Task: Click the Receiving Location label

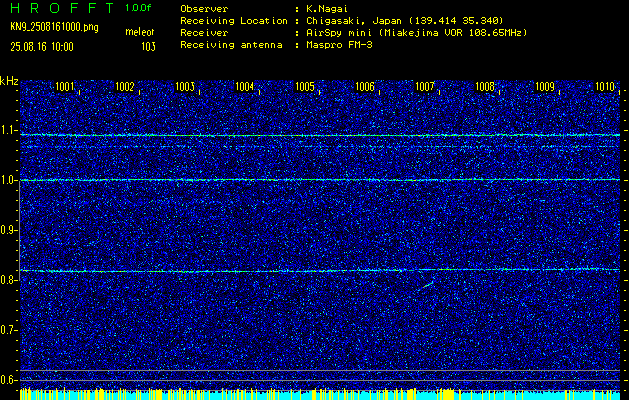Action: pyautogui.click(x=234, y=20)
